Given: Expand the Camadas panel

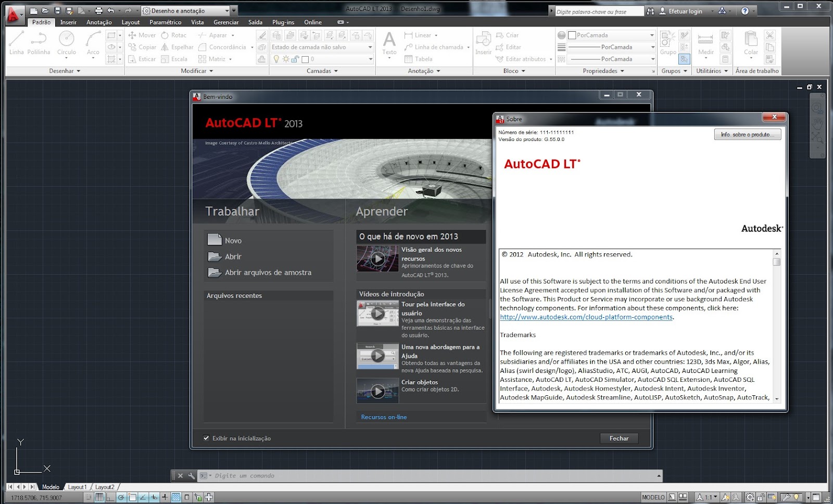Looking at the screenshot, I should pyautogui.click(x=322, y=71).
